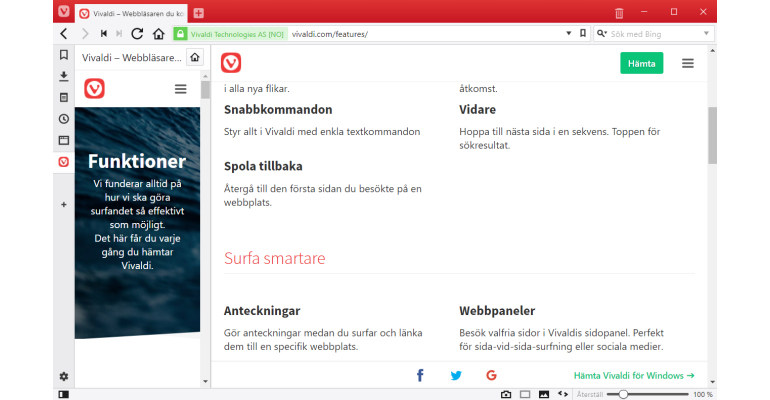The width and height of the screenshot is (770, 400).
Task: Open the hamburger menu on the page
Action: click(688, 63)
